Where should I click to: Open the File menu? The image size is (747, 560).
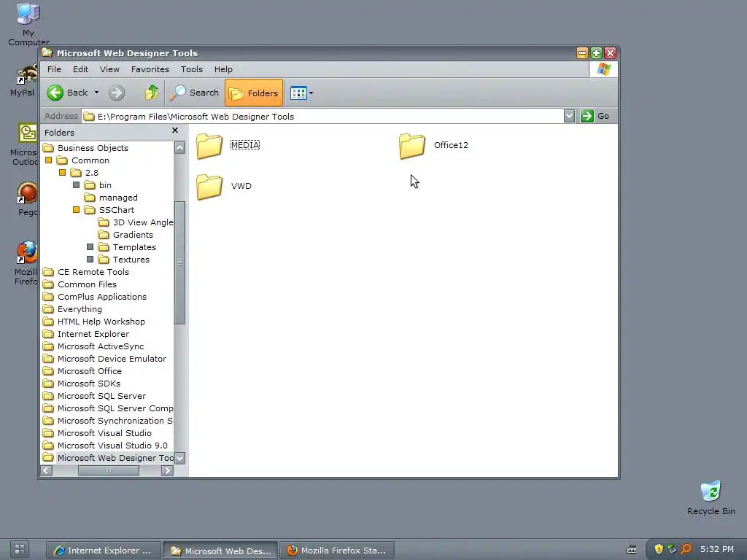pyautogui.click(x=54, y=69)
